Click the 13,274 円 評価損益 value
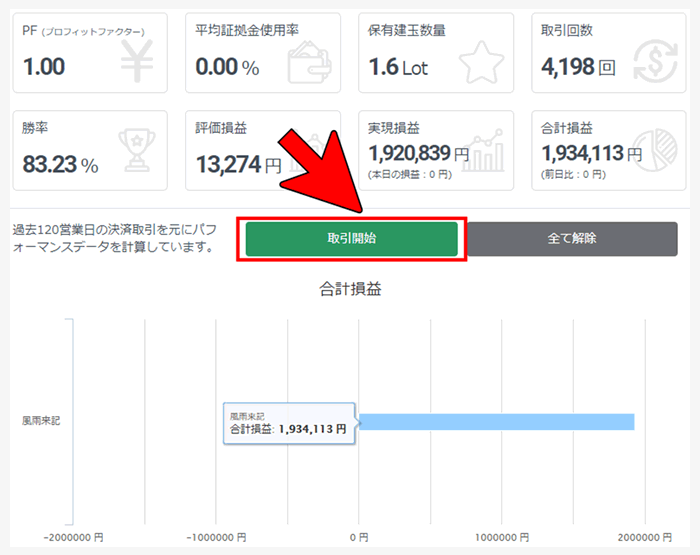Image resolution: width=700 pixels, height=555 pixels. pos(238,165)
